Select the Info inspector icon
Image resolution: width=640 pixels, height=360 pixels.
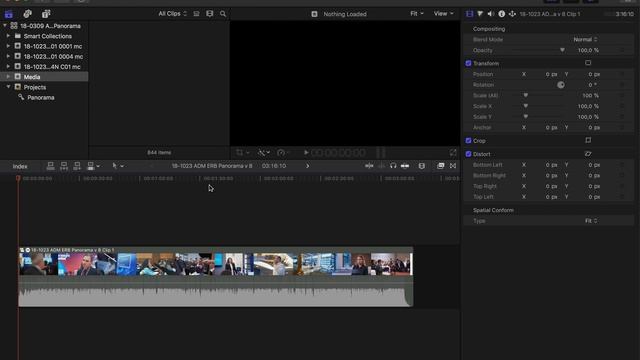[501, 14]
